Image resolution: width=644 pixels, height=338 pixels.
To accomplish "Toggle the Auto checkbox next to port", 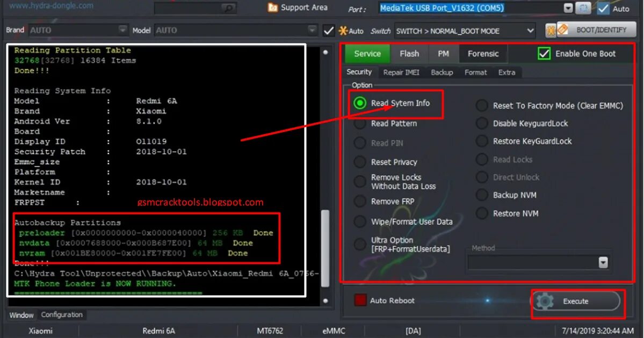I will coord(603,8).
